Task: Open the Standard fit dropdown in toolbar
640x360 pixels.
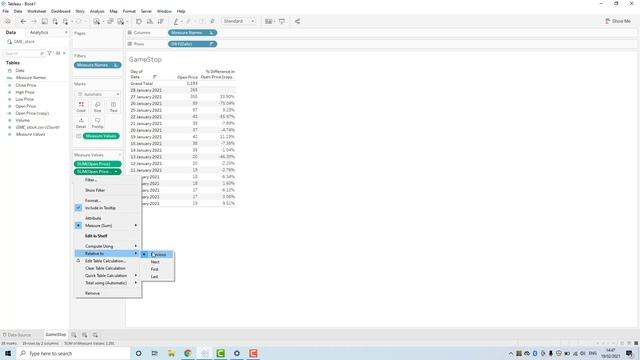Action: tap(239, 21)
